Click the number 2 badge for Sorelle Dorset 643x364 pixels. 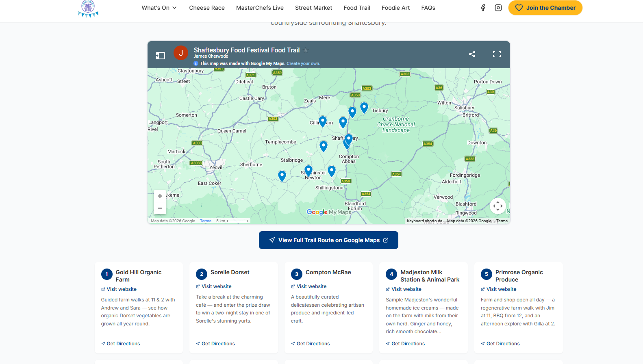[x=202, y=274]
